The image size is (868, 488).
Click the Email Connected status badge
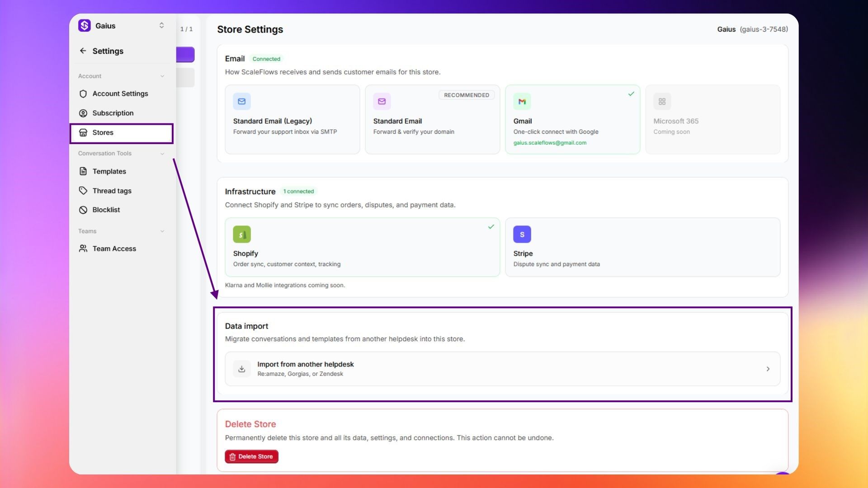tap(266, 59)
